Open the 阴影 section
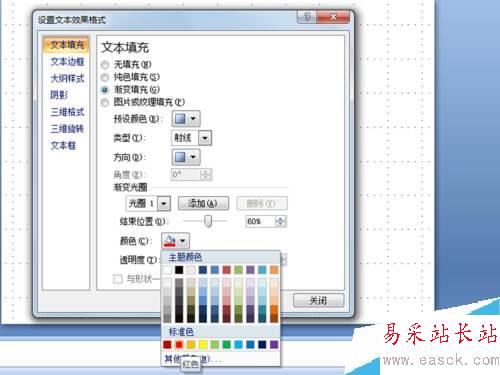 pos(59,95)
